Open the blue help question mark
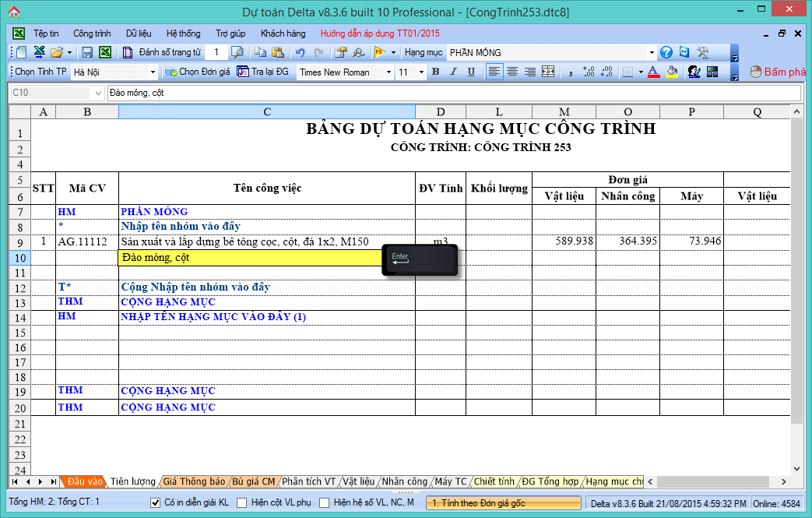The height and width of the screenshot is (518, 812). click(666, 52)
